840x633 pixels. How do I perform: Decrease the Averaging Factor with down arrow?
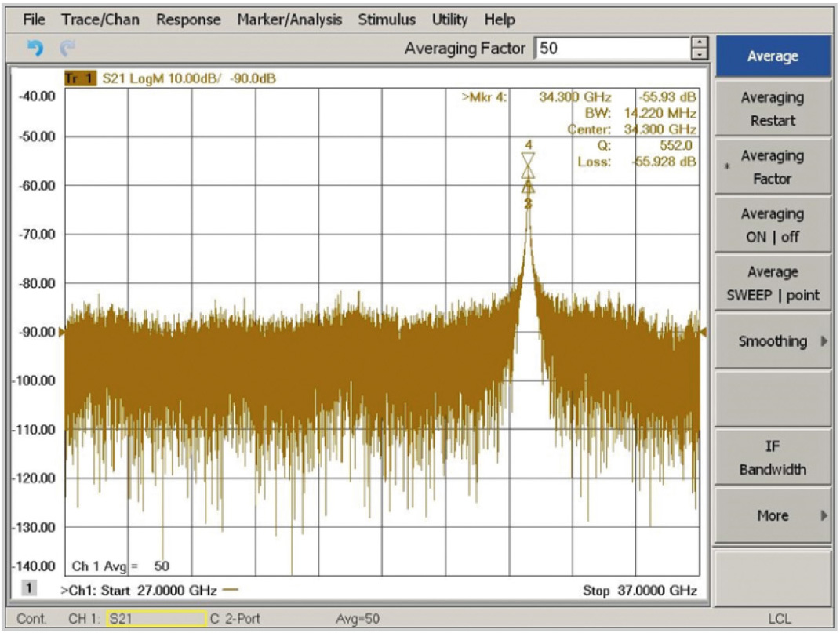point(699,54)
